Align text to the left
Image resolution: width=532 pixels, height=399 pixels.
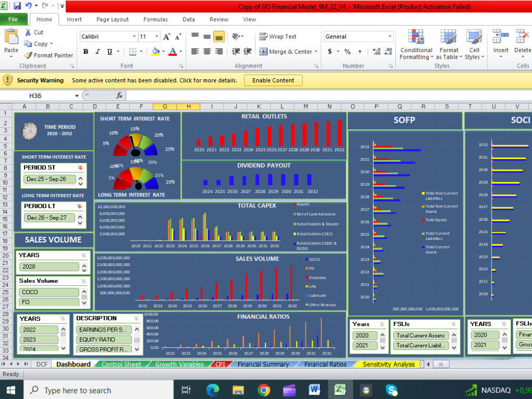pos(195,52)
